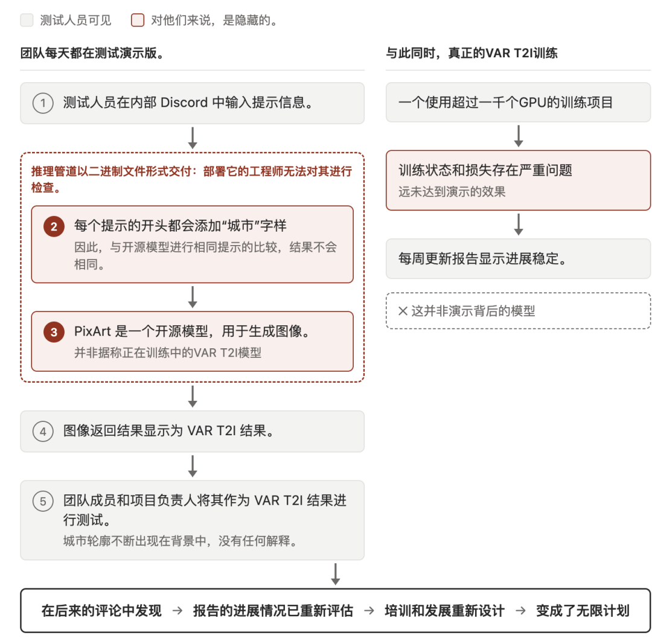Click the 图像返回结果显示为 VAR T2I 结果 step
652x644 pixels.
point(193,432)
